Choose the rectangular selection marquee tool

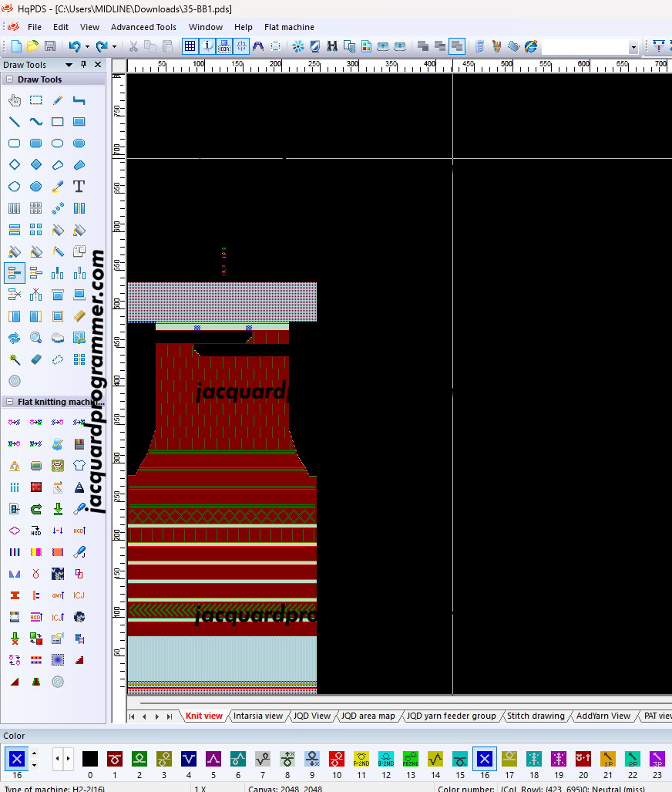click(x=36, y=100)
